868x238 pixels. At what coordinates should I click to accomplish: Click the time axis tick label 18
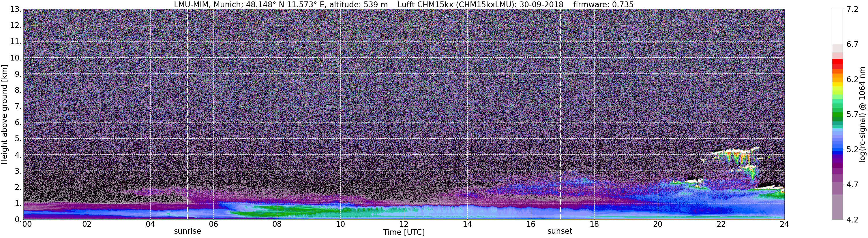pos(594,224)
